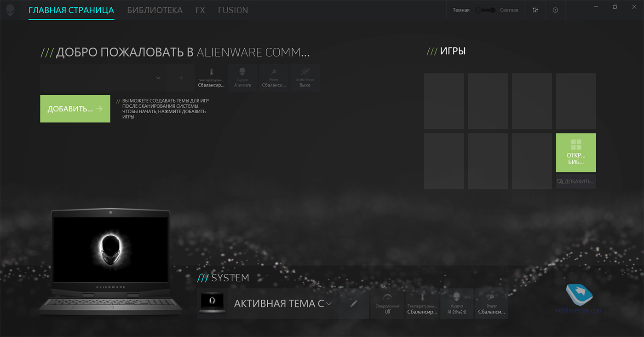644x337 pixels.
Task: Open the Аудио Alienware tile in the SYSTEM bar
Action: coord(457,303)
